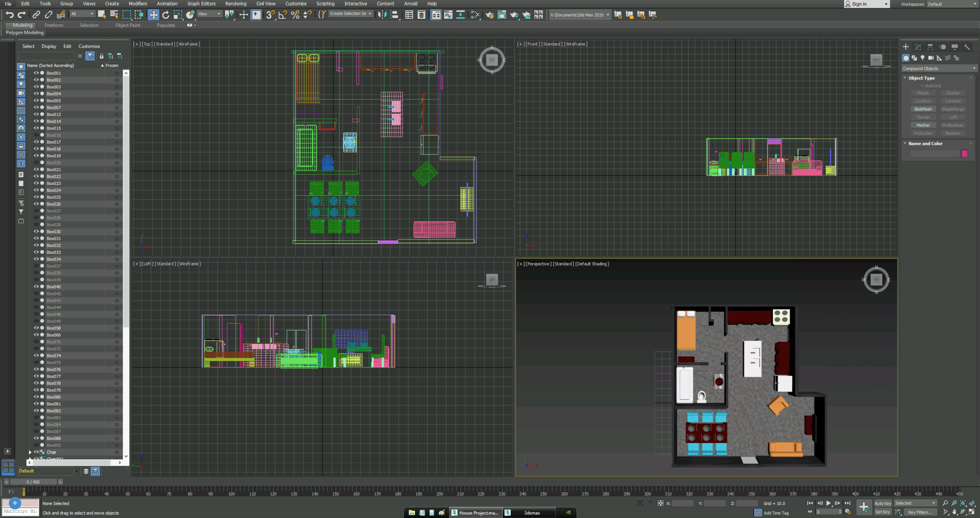
Task: Click the Zoom Extents All icon
Action: tap(972, 503)
